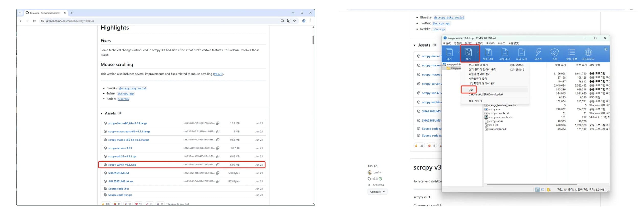Open the 파일(F) menu in Bandizip

coord(447,43)
